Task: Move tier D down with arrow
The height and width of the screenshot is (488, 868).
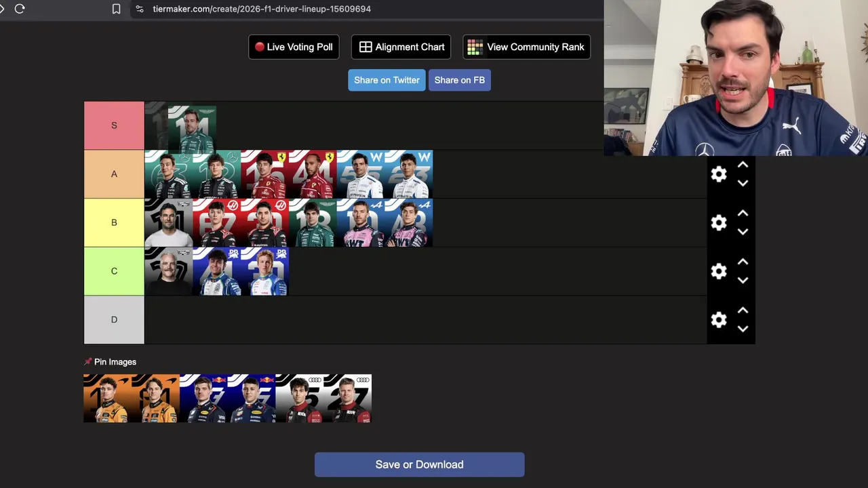Action: point(743,329)
